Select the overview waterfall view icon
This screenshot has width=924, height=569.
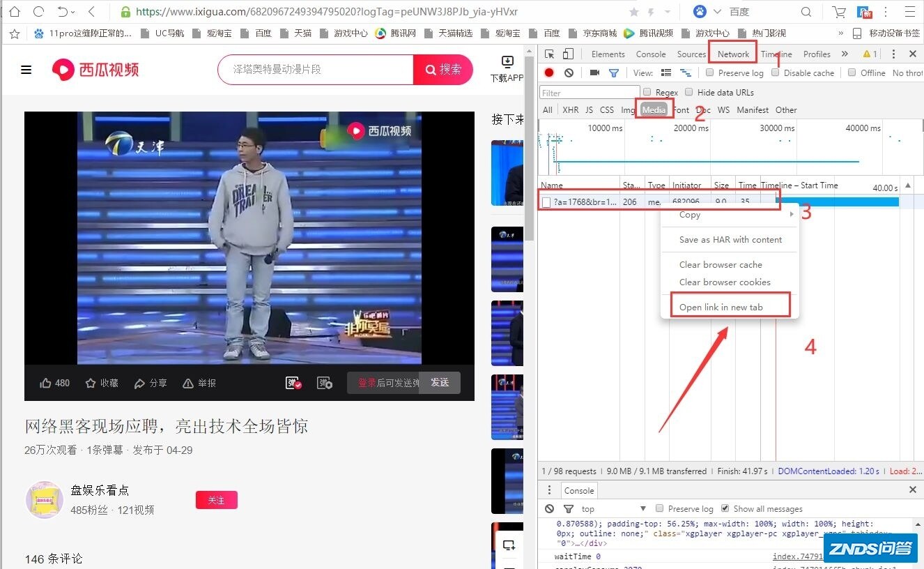point(686,73)
